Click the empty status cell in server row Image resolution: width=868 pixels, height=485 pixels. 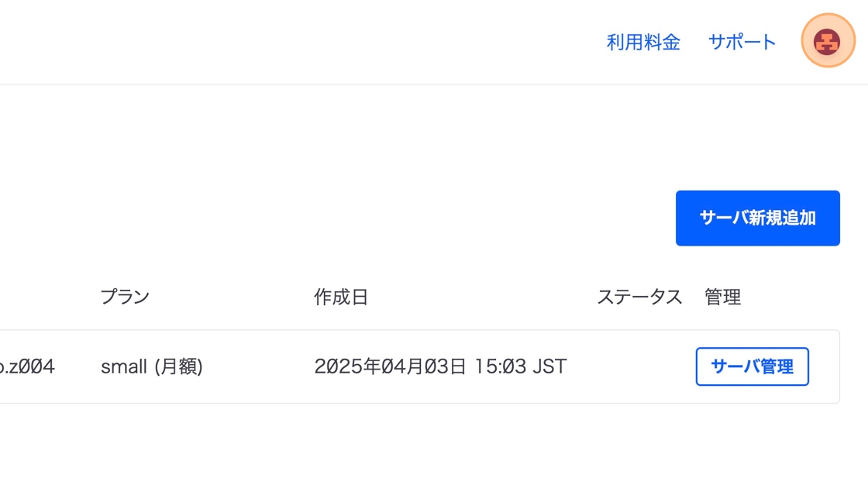pyautogui.click(x=639, y=366)
